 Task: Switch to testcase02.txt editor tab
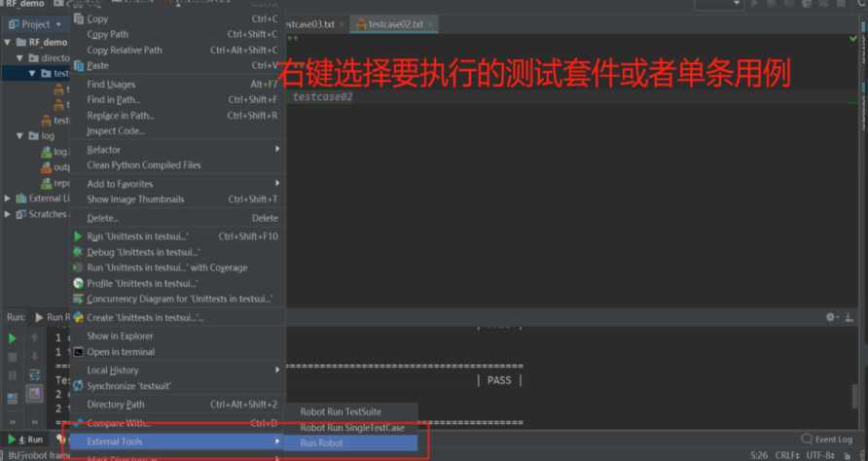393,24
